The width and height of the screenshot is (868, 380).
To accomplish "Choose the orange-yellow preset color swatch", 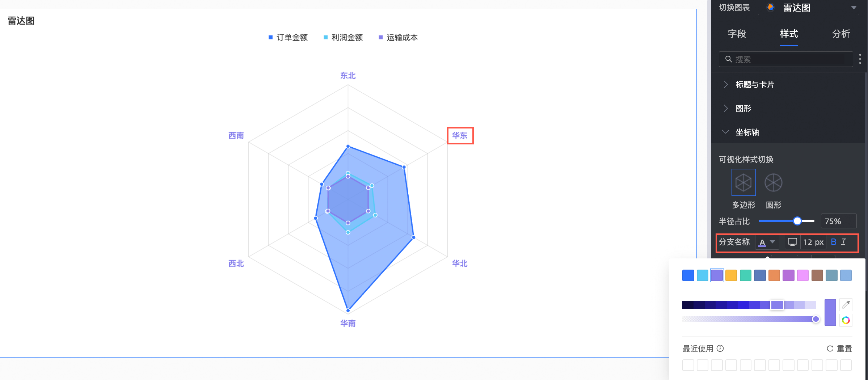I will click(x=731, y=275).
